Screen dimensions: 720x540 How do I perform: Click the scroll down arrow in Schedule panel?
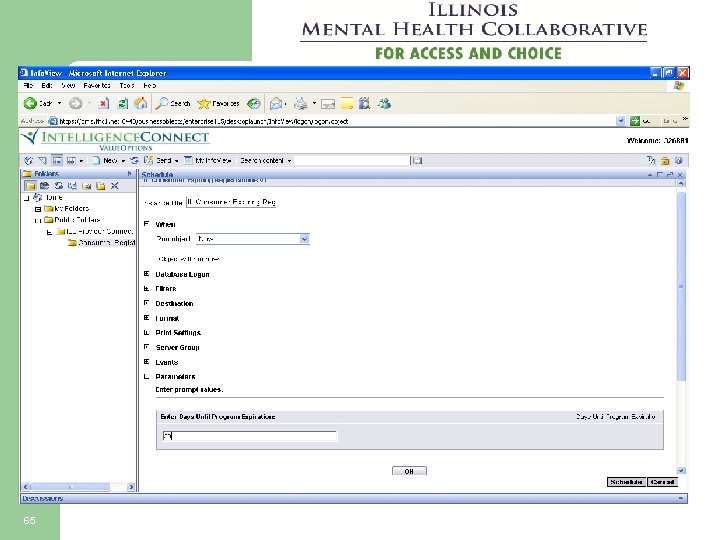(681, 471)
